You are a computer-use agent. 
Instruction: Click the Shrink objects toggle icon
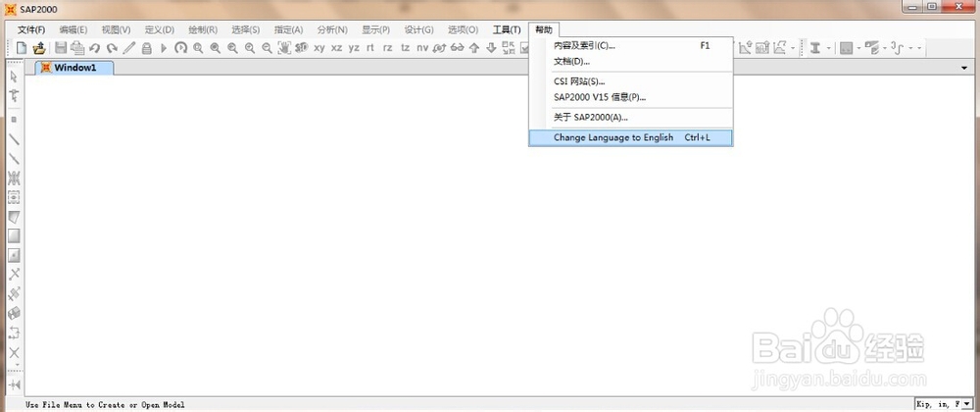pyautogui.click(x=508, y=47)
